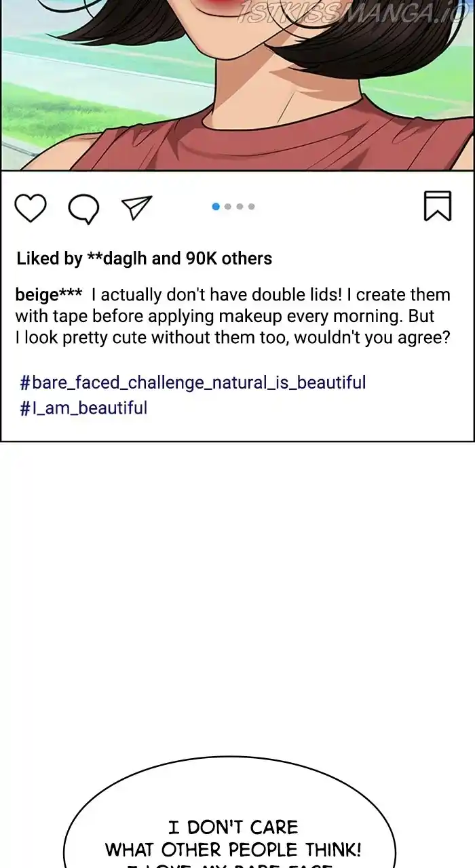
Task: Switch to the fourth carousel dot
Action: coord(251,206)
